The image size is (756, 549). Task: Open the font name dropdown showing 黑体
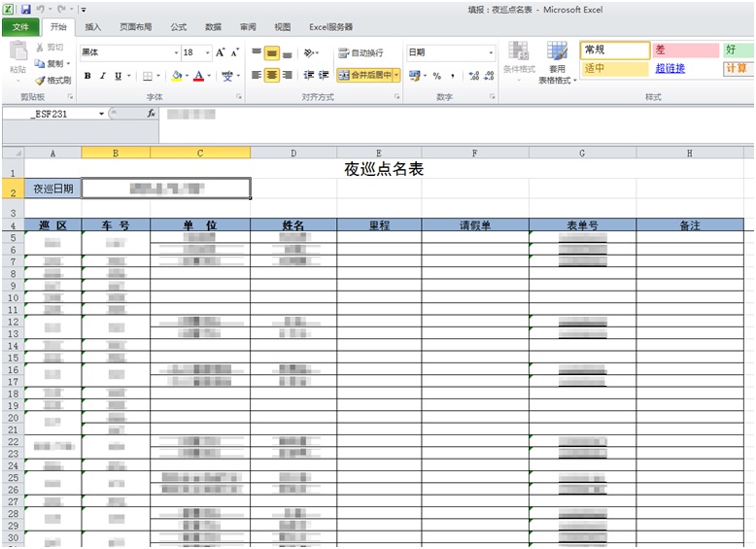point(176,52)
